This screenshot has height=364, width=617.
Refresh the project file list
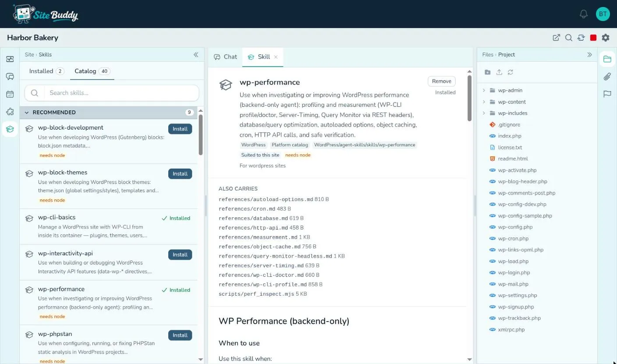511,72
